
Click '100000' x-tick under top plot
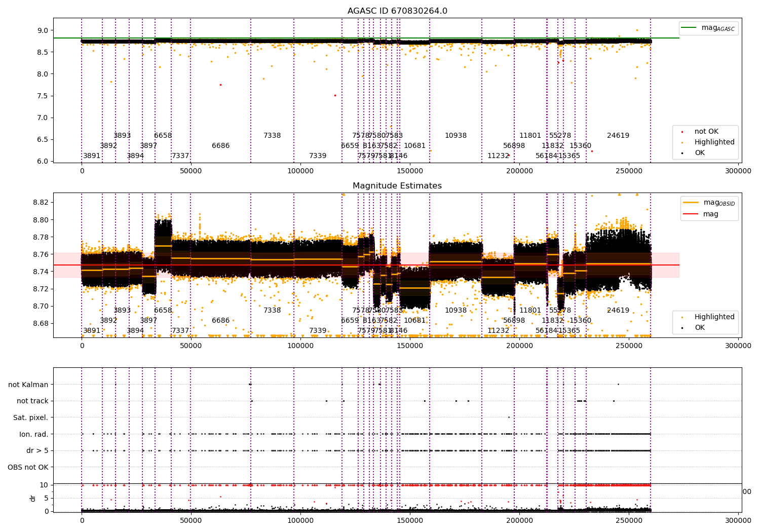300,171
